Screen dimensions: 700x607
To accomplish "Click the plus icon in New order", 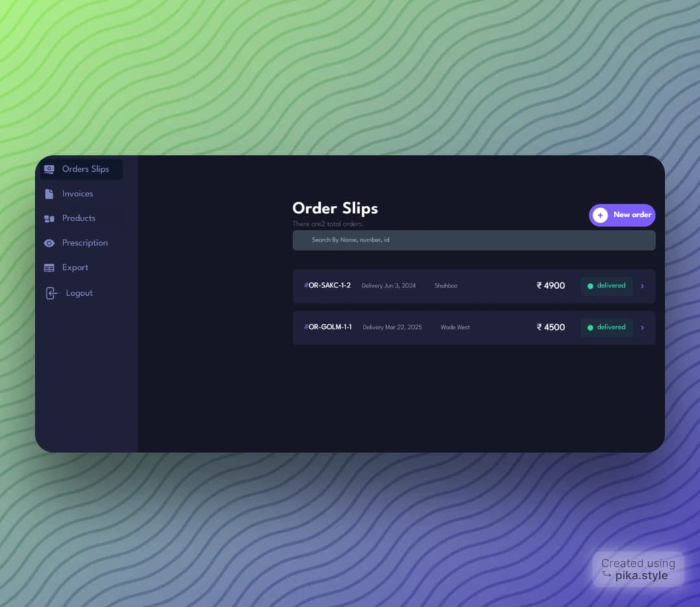I will [x=600, y=215].
